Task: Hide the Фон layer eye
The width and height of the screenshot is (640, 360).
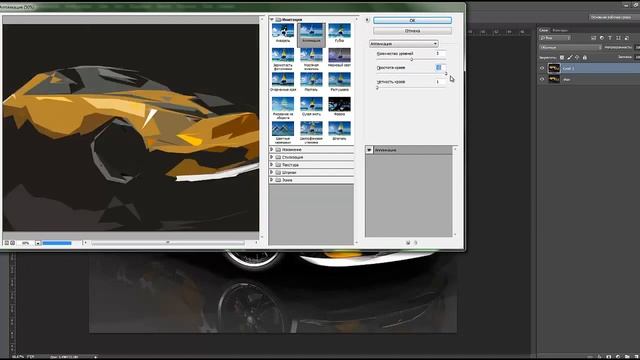Action: tap(542, 79)
